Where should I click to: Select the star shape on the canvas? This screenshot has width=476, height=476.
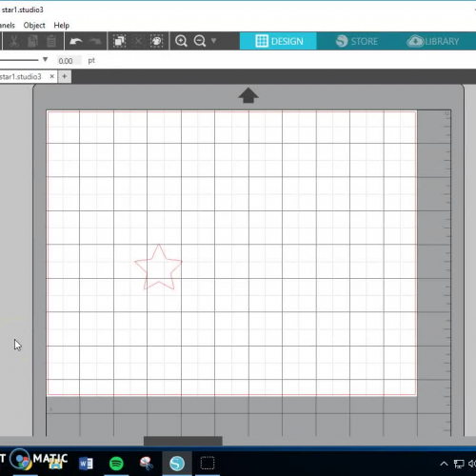[158, 268]
